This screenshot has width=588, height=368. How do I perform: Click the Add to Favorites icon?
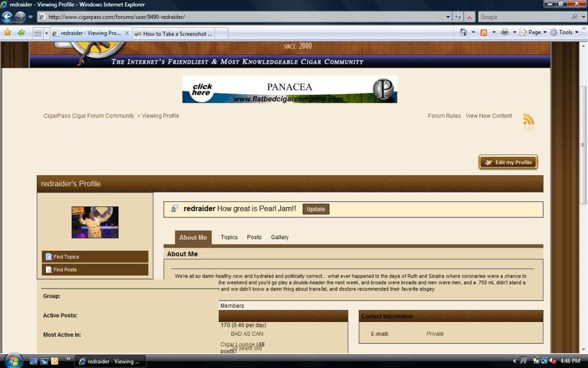pos(21,33)
